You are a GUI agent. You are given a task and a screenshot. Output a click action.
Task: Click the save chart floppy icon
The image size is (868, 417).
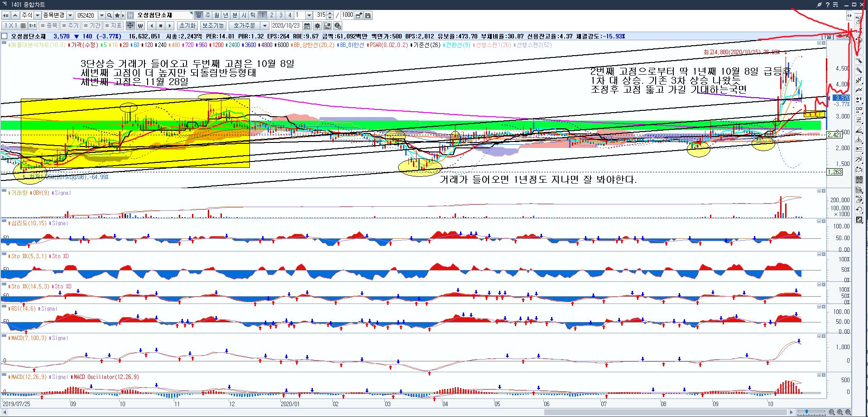tap(368, 15)
